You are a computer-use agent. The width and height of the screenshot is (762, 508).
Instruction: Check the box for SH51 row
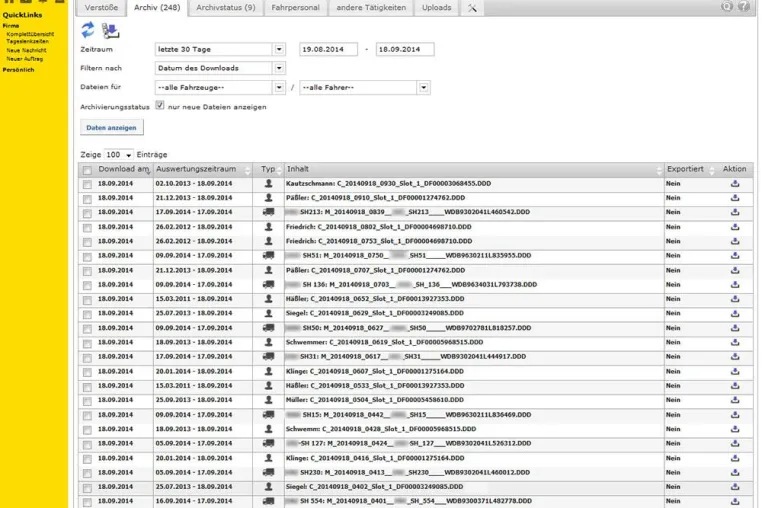pos(87,257)
